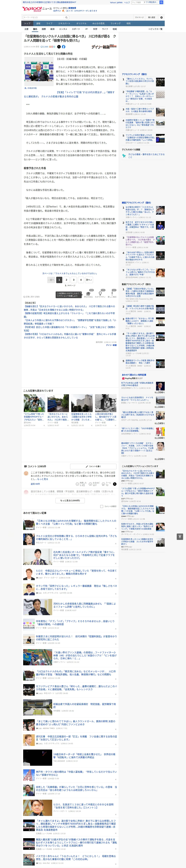Screen dimensions: 186x868
Task: Open the 地域 category tab
Action: coord(115,29)
